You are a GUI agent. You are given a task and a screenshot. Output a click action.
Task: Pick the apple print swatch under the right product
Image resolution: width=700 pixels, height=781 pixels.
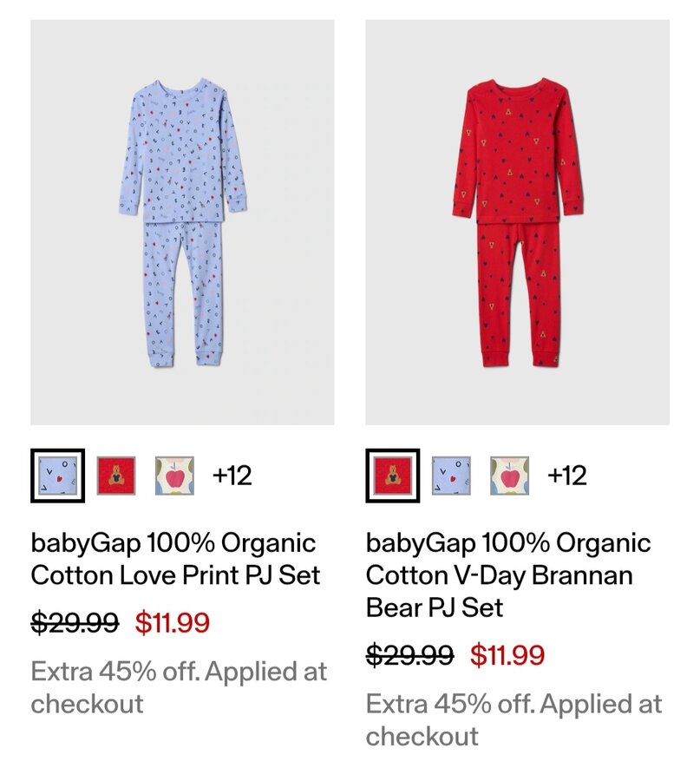[509, 476]
